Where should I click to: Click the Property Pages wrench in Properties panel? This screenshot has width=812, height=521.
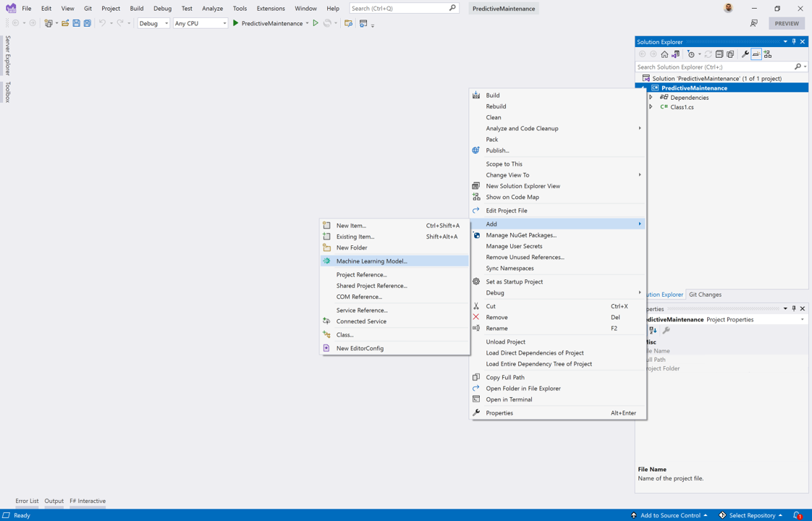click(x=667, y=331)
